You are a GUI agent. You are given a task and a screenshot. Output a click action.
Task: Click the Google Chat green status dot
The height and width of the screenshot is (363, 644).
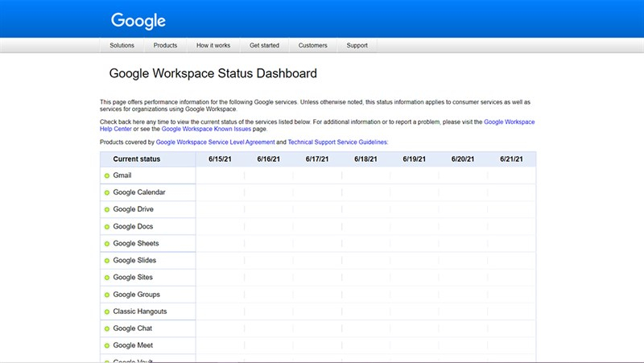[x=107, y=328]
